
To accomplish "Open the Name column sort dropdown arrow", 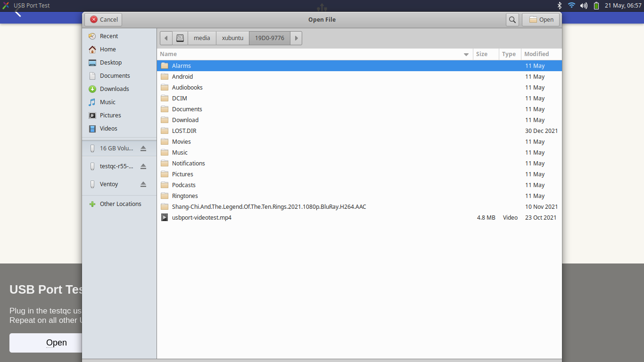I will pos(466,54).
